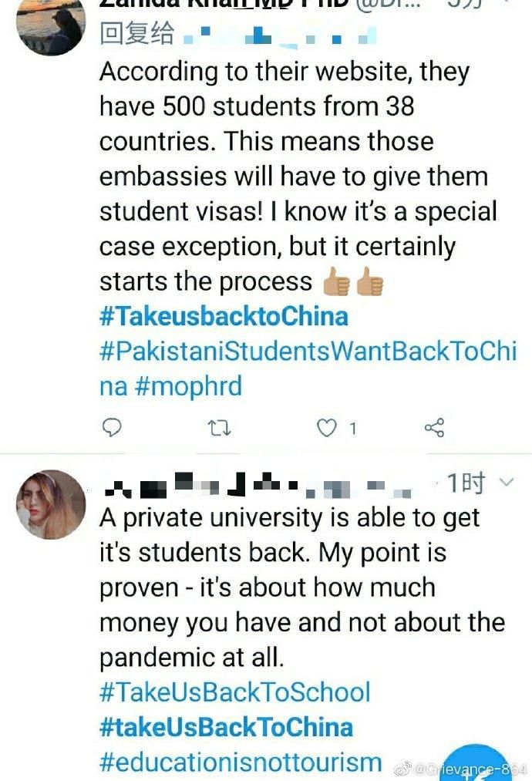Screen dimensions: 532x781
Task: Open the second tweet author's profile picture
Action: (x=52, y=504)
